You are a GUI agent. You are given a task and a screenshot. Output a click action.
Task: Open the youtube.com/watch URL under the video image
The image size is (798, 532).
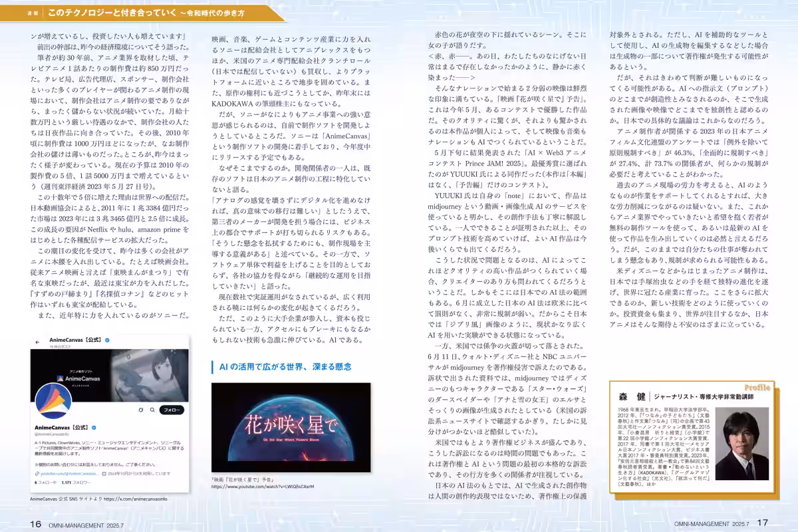coord(262,486)
